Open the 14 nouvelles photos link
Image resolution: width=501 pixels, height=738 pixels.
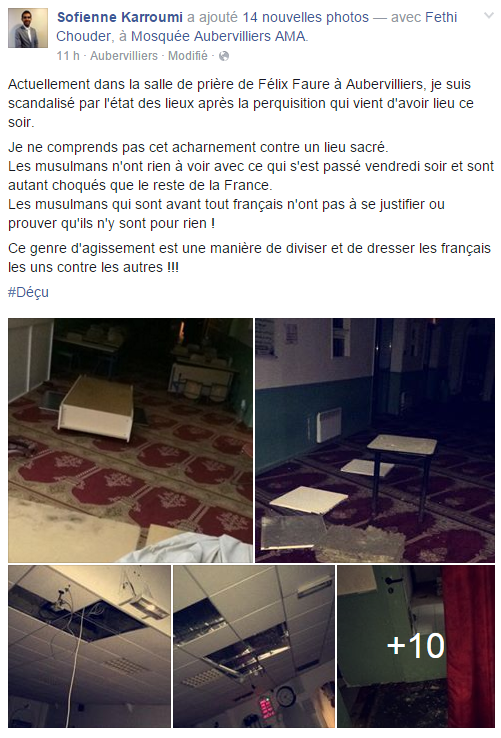pos(306,17)
